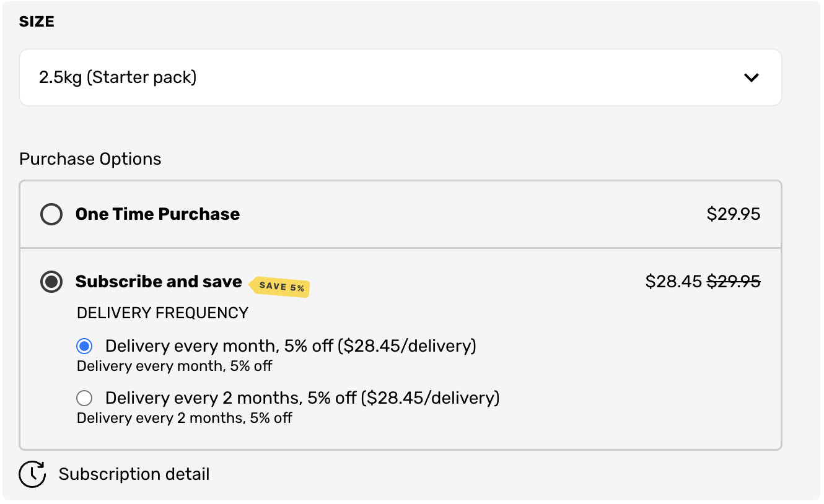
Task: Click the $29.95 One Time Purchase price
Action: pos(733,214)
